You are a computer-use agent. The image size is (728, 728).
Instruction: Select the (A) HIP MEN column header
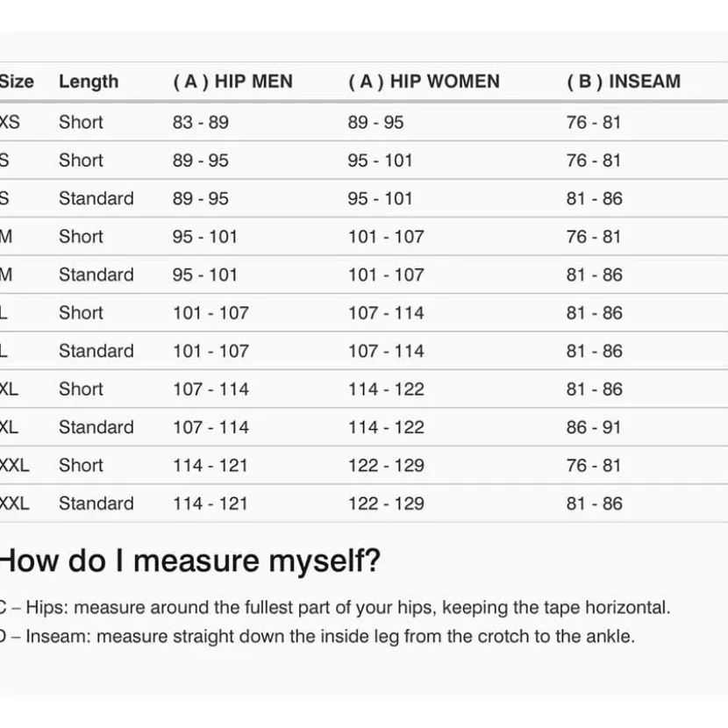coord(232,82)
